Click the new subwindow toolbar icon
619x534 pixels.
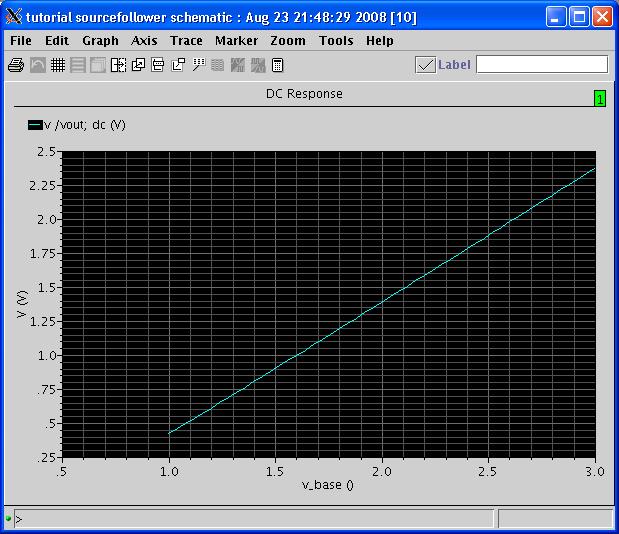click(138, 65)
